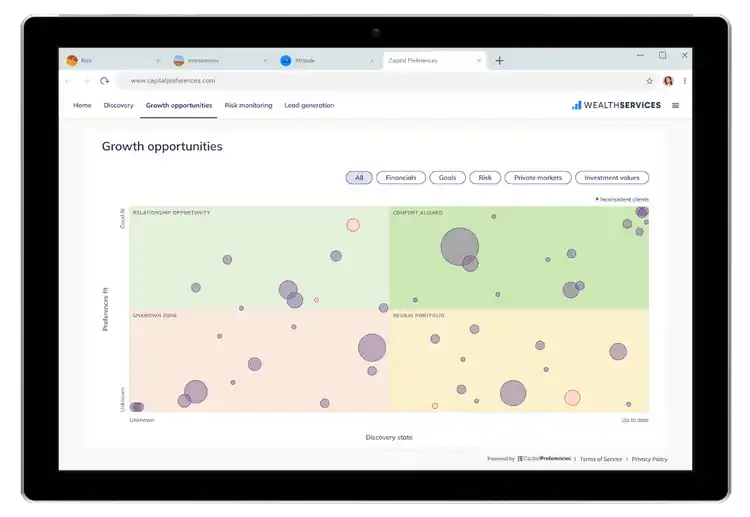Select the All filter pill
The width and height of the screenshot is (750, 517).
click(x=359, y=178)
